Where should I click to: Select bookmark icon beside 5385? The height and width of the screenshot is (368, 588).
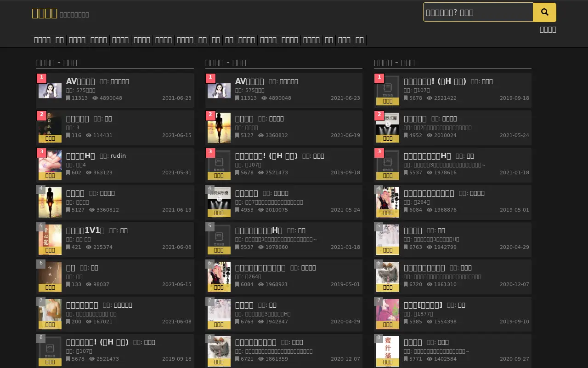pos(406,322)
